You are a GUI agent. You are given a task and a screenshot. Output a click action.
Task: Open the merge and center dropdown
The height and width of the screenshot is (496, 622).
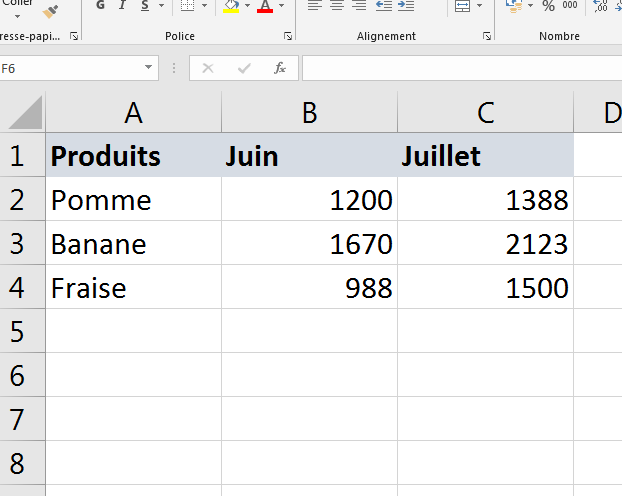478,6
